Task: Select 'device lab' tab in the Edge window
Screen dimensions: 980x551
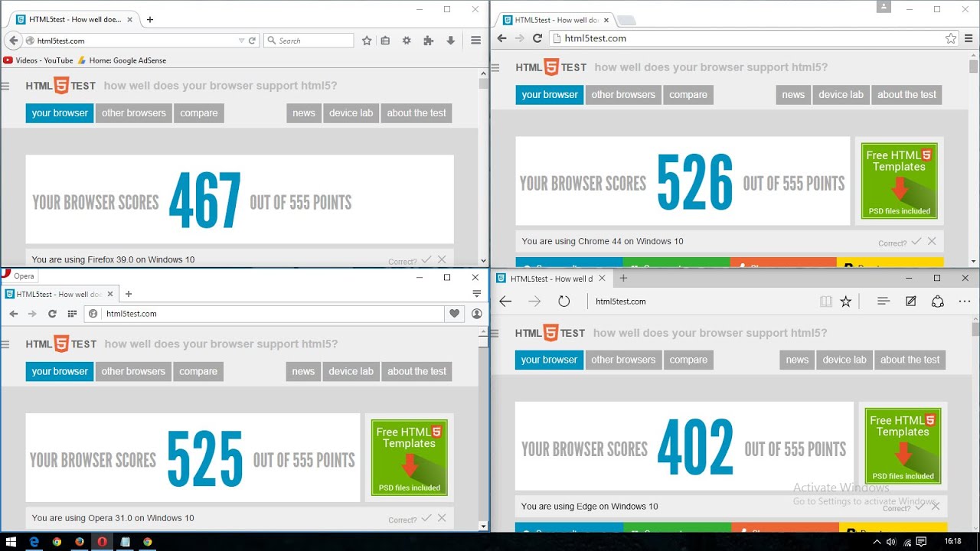Action: pos(844,360)
